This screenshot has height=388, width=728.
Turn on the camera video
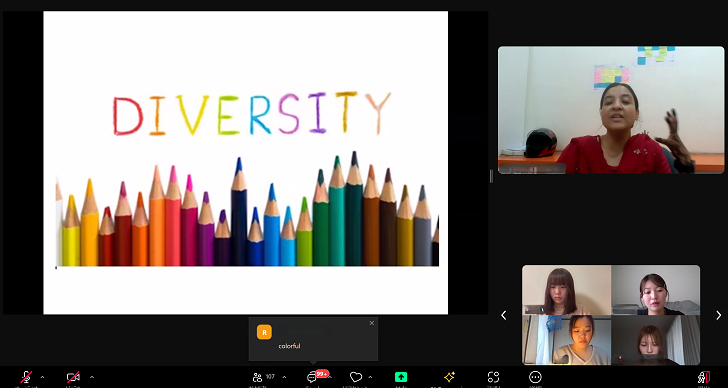(x=73, y=377)
